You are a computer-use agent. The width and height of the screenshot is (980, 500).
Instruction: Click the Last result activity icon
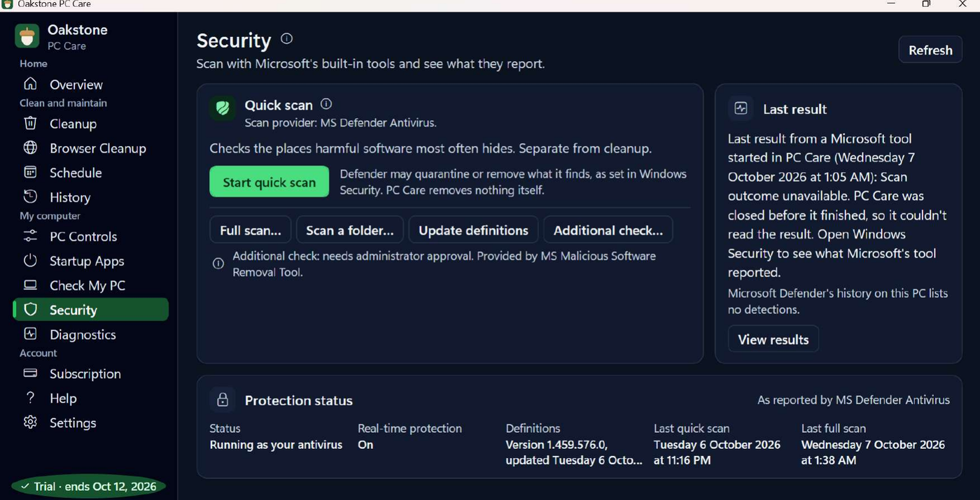741,108
